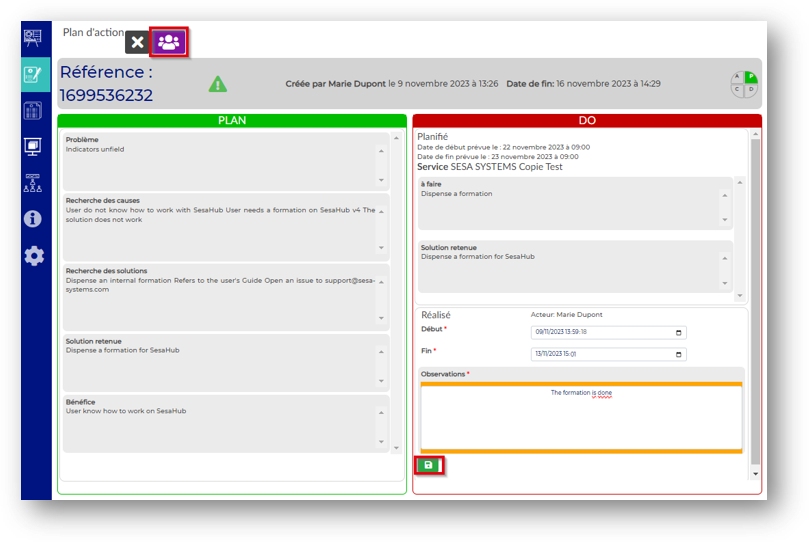The width and height of the screenshot is (809, 542).
Task: Click the DO red header tab
Action: [587, 120]
